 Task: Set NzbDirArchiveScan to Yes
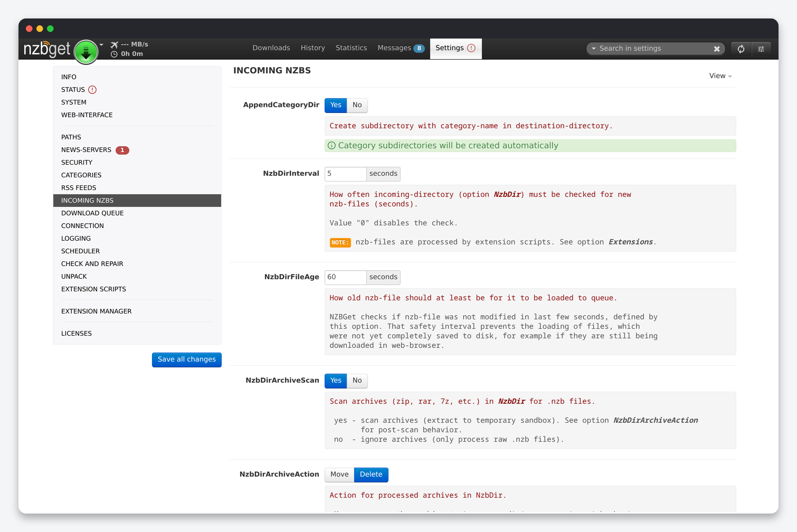336,381
